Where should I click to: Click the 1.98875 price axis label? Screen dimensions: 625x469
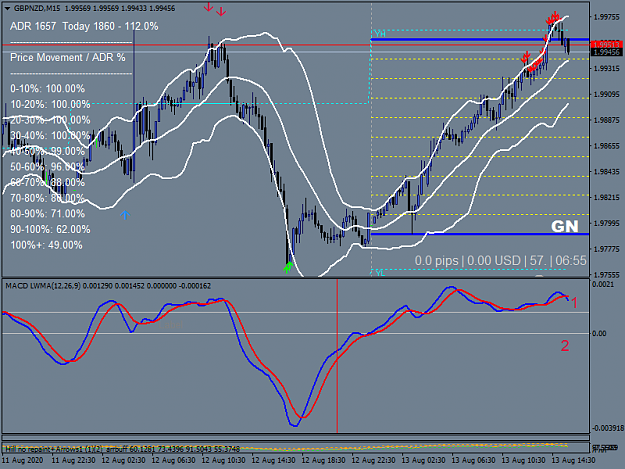coord(607,120)
